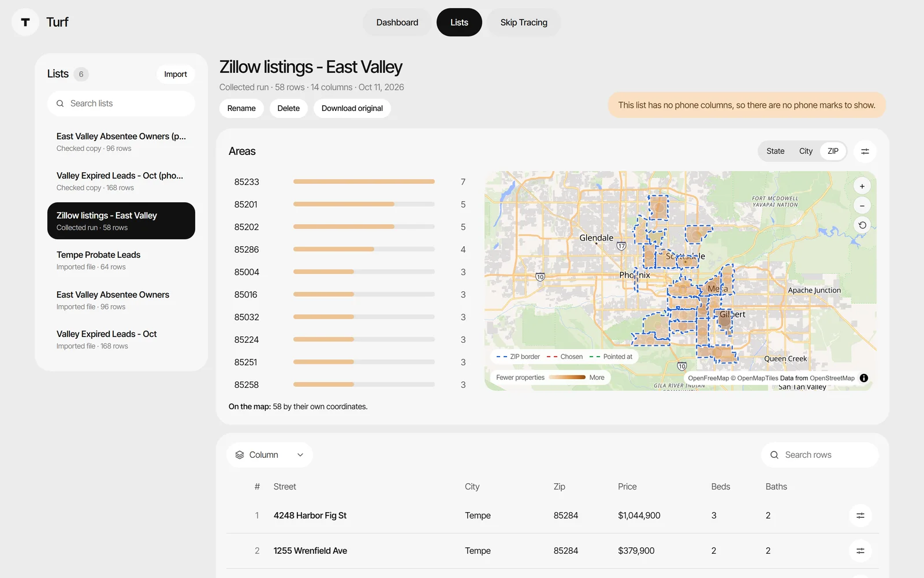Click the 85201 area bar
924x578 pixels.
tap(364, 204)
